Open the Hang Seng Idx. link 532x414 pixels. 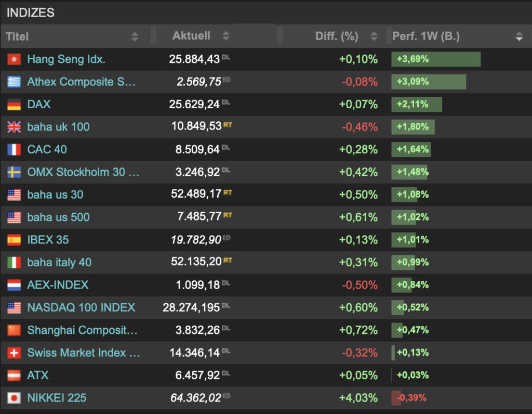[66, 59]
